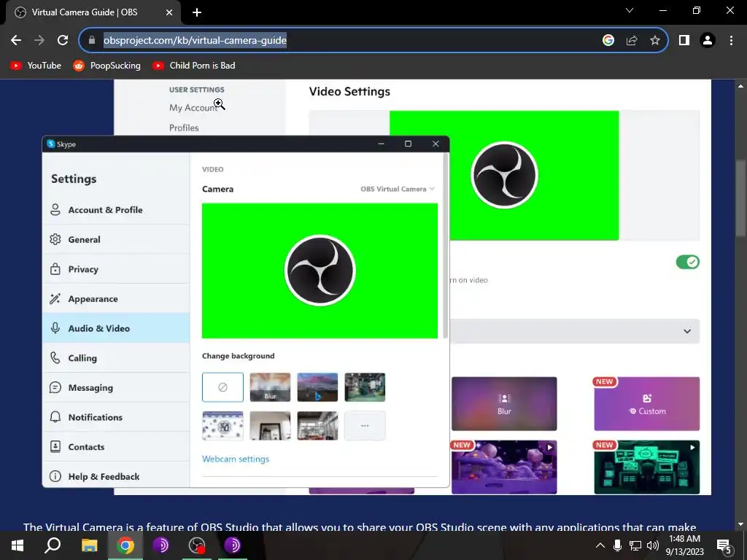747x560 pixels.
Task: Expand the OBS Virtual Camera dropdown
Action: coord(398,189)
